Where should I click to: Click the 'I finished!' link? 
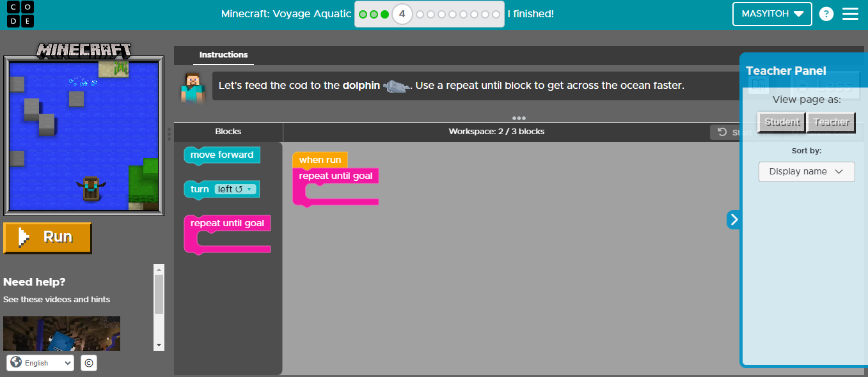[x=530, y=14]
